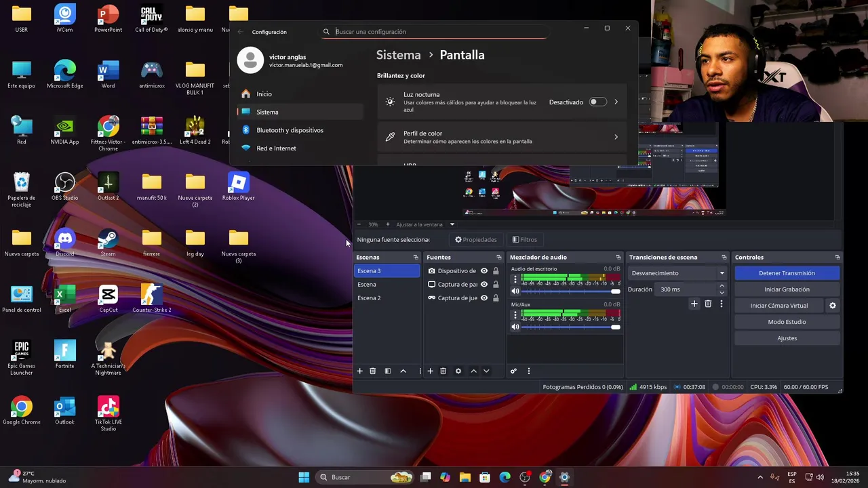The width and height of the screenshot is (868, 488).
Task: Turn on Luz nocturna switch
Action: point(597,102)
